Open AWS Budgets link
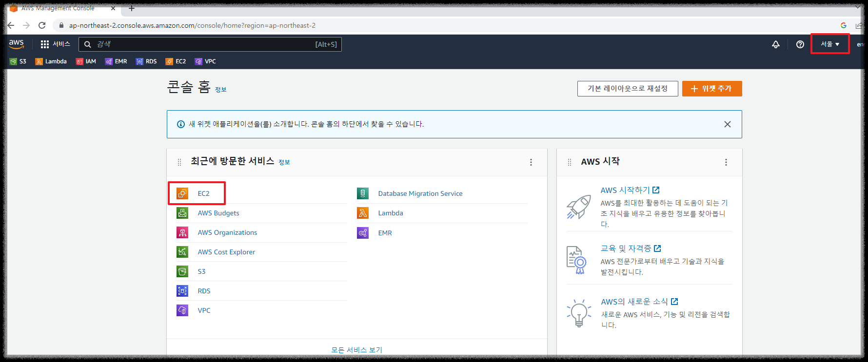Image resolution: width=868 pixels, height=362 pixels. point(218,213)
